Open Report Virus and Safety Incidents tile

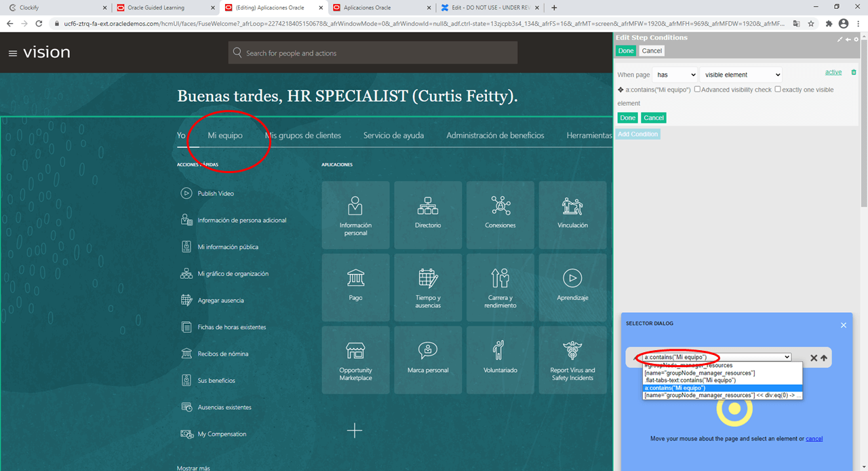pyautogui.click(x=572, y=360)
